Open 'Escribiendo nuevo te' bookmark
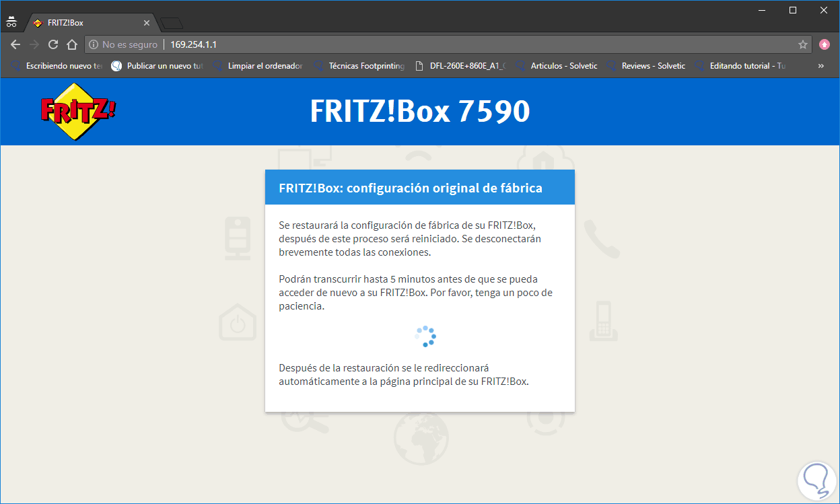The image size is (840, 504). [x=57, y=66]
